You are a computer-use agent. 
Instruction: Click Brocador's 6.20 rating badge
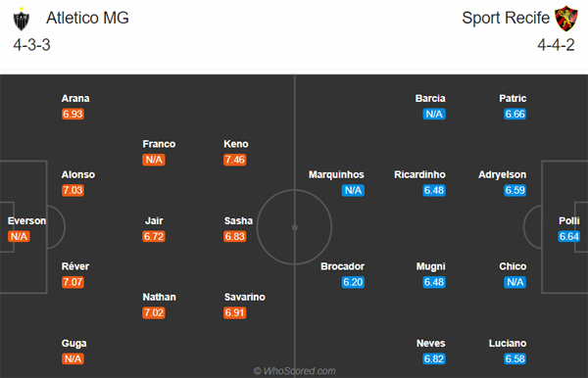(x=353, y=282)
